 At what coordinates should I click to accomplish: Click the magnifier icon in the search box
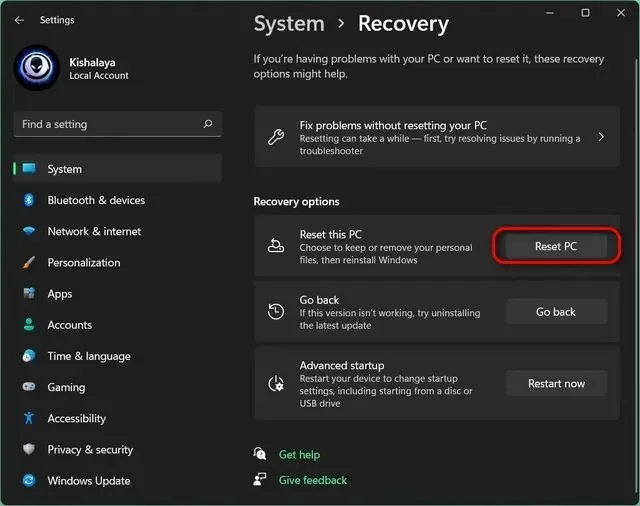tap(208, 124)
